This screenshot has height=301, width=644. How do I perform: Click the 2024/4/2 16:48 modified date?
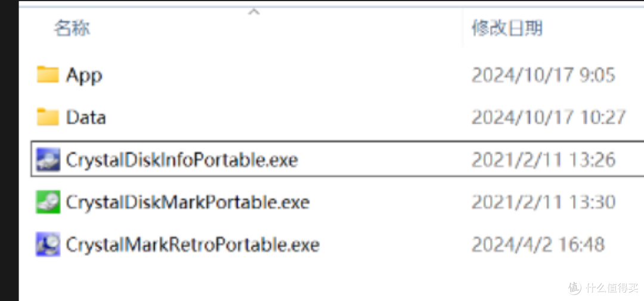click(x=538, y=245)
